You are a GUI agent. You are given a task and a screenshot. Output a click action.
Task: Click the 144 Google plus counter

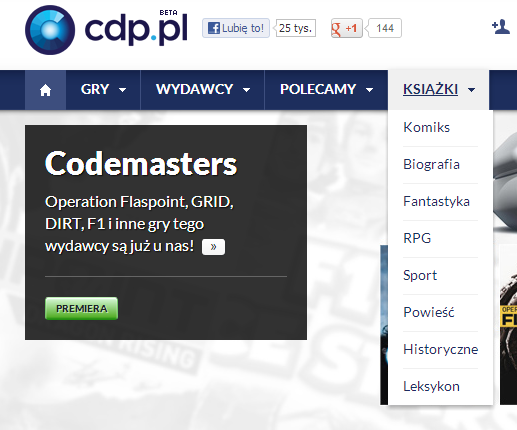click(x=384, y=28)
